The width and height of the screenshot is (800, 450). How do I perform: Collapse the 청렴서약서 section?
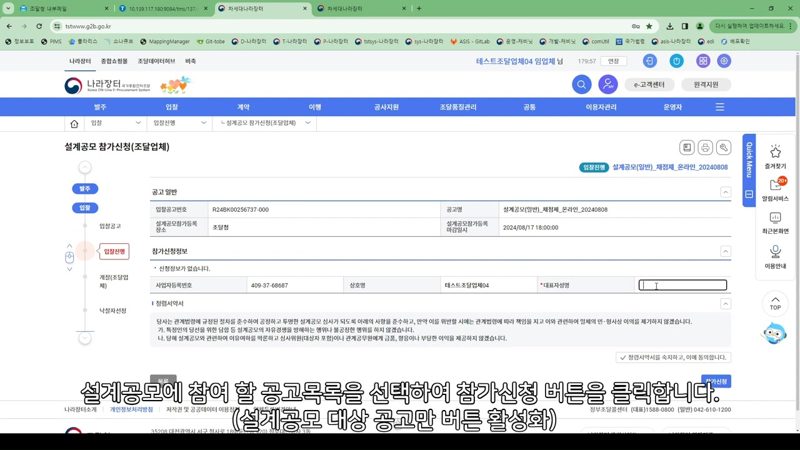pos(725,304)
